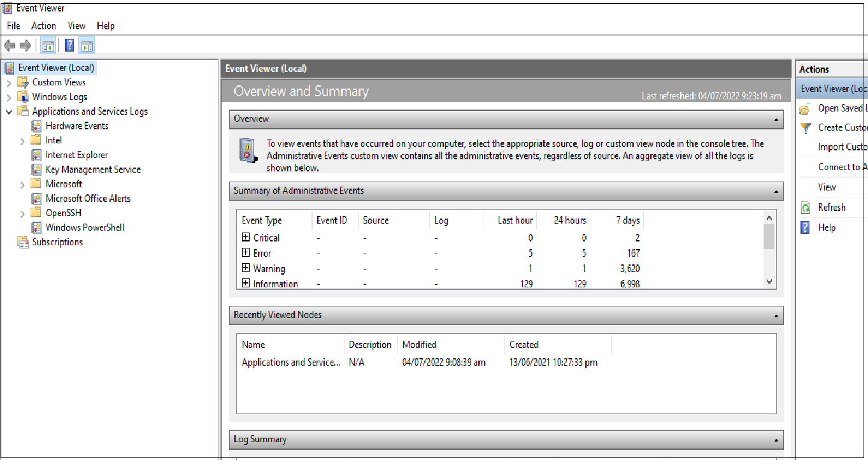Toggle the Show/Hide Action Pane toolbar icon

[87, 46]
